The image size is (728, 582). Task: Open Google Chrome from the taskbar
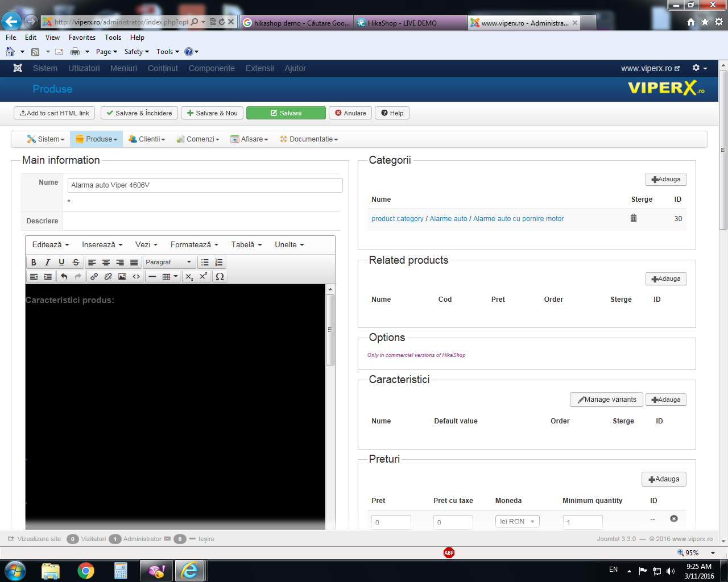tap(86, 570)
